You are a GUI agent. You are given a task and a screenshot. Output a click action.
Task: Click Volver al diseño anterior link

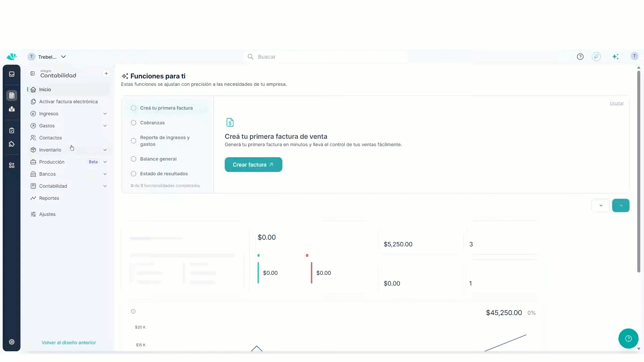[x=69, y=343]
